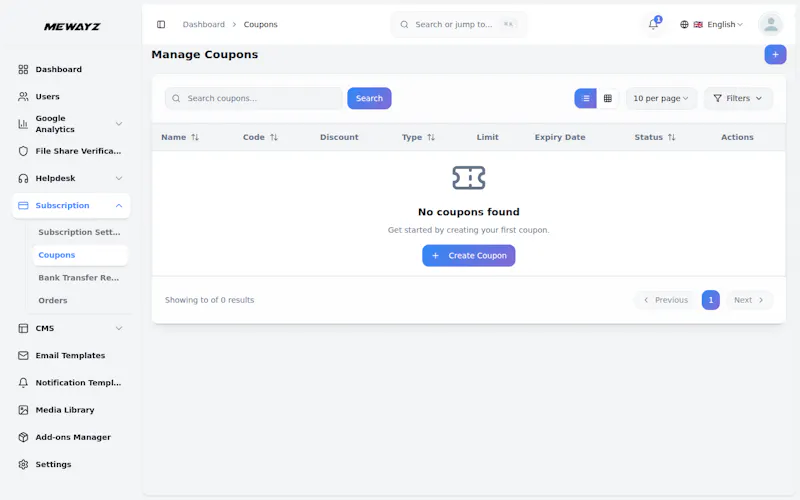Click the CMS layout icon
800x500 pixels.
(x=23, y=329)
